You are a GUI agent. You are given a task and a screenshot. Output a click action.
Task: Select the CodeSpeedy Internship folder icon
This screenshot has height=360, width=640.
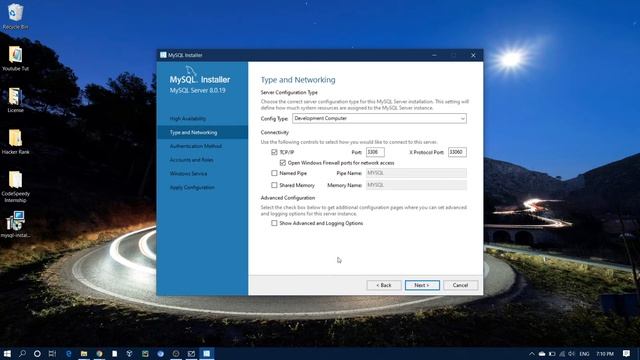click(16, 186)
